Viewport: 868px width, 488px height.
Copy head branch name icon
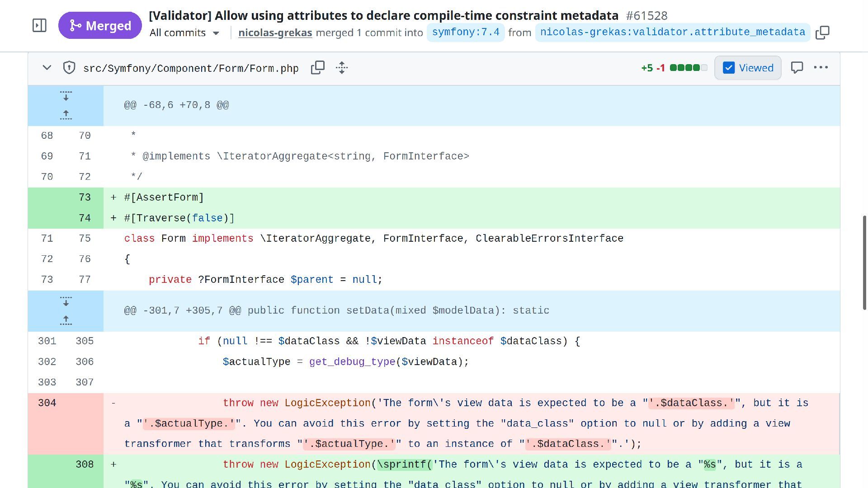pos(822,33)
